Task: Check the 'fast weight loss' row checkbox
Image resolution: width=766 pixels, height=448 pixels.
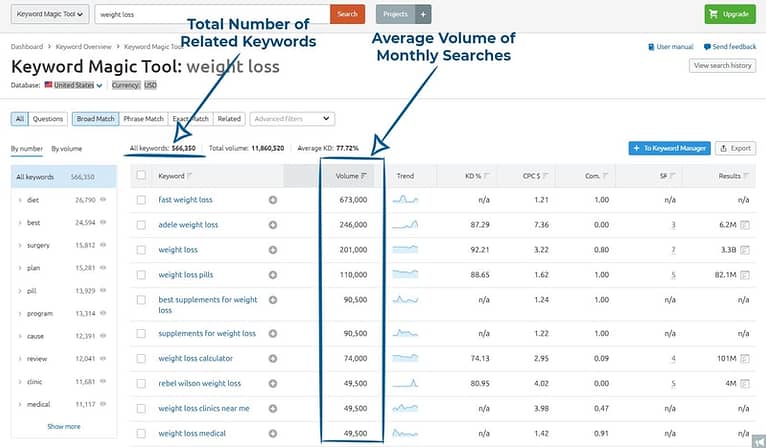Action: [x=141, y=200]
